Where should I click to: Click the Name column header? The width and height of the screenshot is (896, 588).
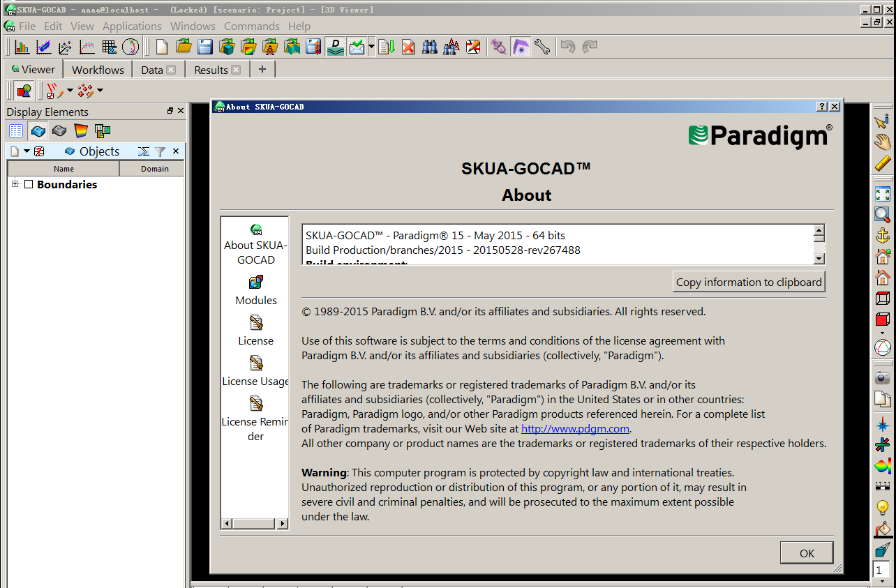click(x=64, y=169)
